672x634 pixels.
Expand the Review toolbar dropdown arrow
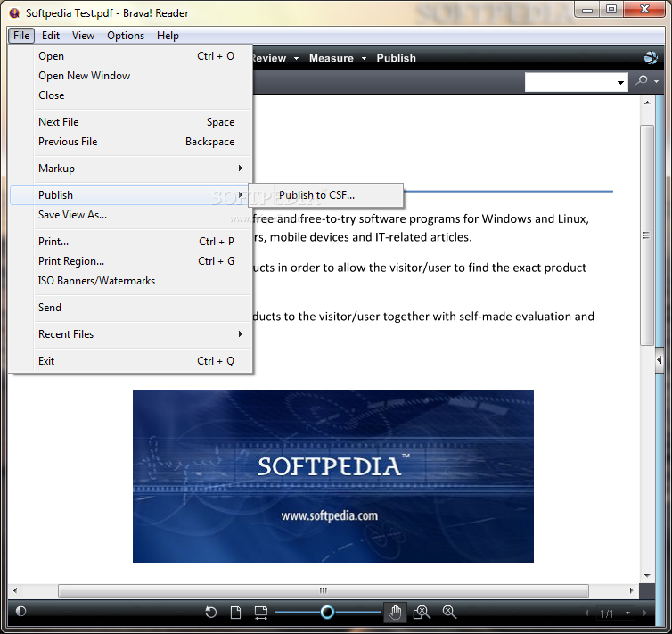(x=296, y=58)
